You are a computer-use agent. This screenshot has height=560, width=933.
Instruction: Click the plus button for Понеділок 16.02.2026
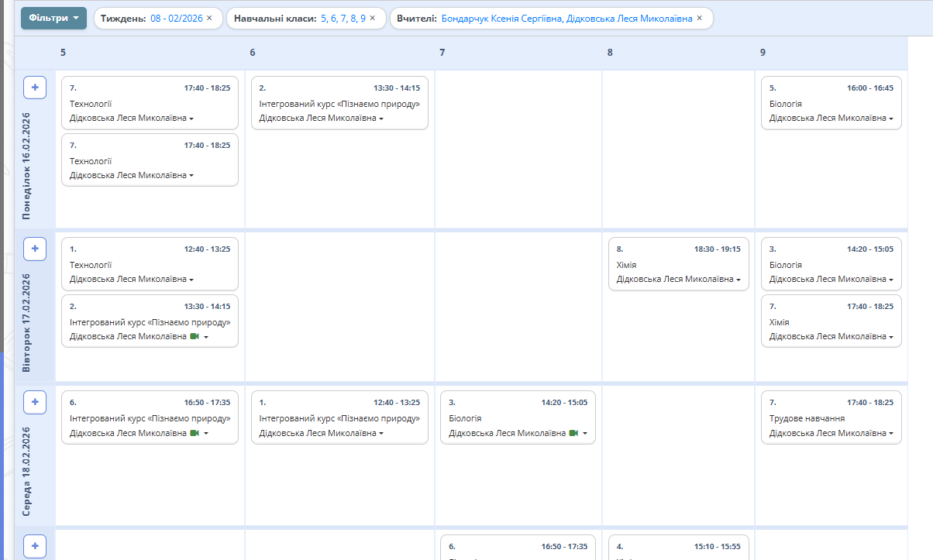coord(35,88)
